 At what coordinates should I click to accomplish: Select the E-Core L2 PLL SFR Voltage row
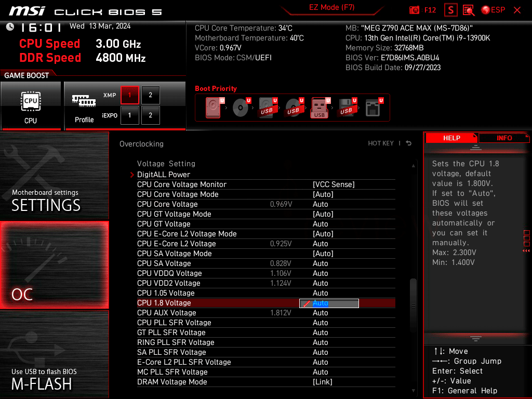266,362
